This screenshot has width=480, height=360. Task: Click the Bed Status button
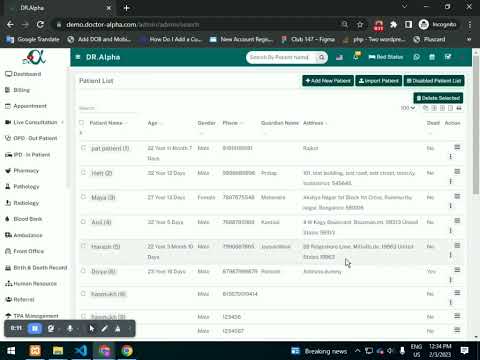tap(386, 57)
